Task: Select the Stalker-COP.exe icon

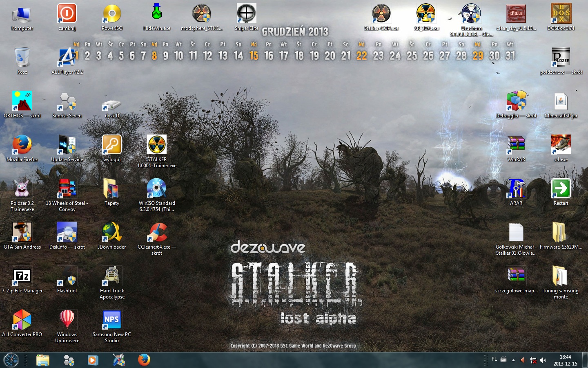Action: [381, 18]
